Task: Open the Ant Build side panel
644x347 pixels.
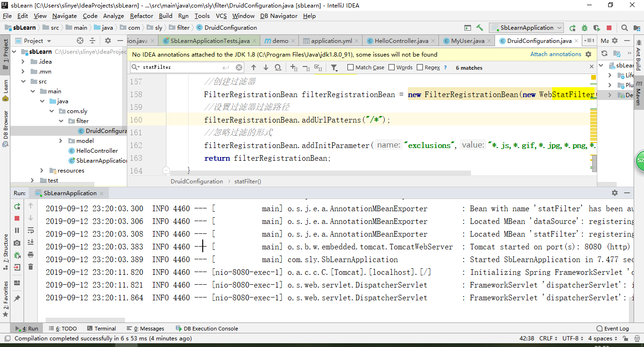Action: [x=638, y=56]
